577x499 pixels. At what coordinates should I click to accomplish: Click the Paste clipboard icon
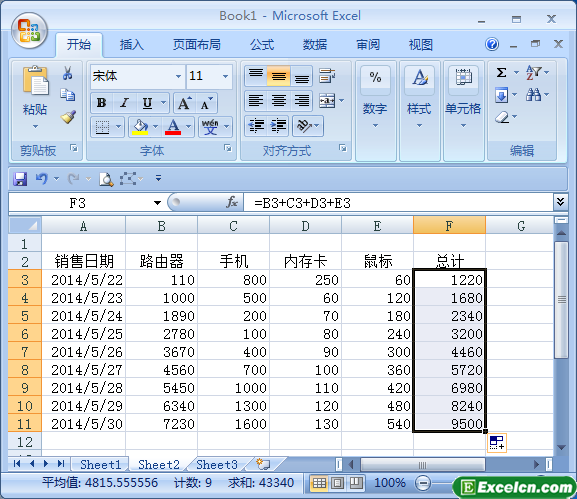(x=35, y=80)
